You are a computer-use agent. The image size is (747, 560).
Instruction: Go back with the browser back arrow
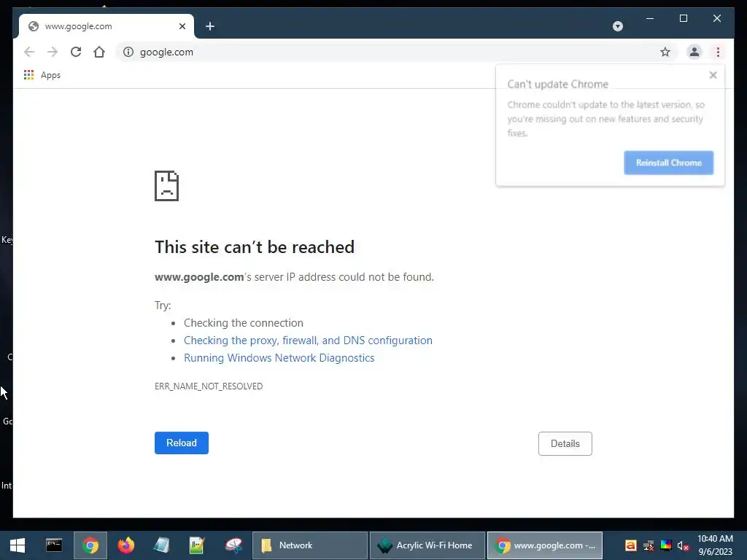[29, 52]
